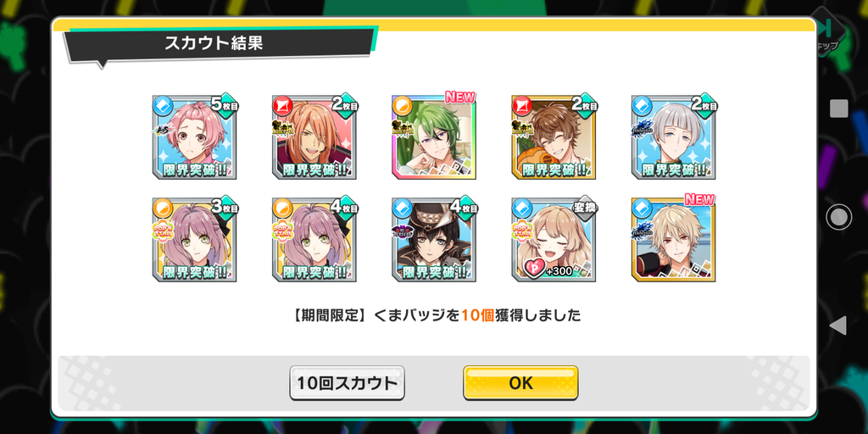The width and height of the screenshot is (868, 434).
Task: Select the converted card showing +300
Action: [554, 240]
